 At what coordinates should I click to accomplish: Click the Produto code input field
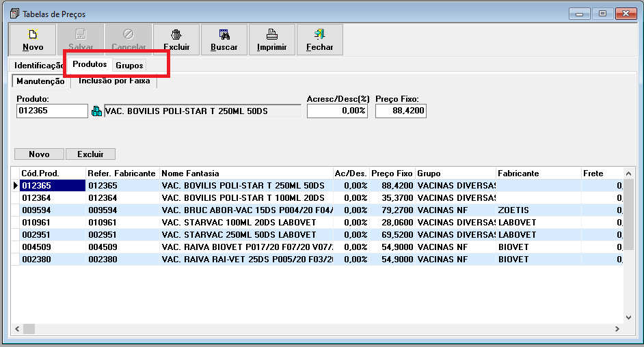click(x=52, y=111)
